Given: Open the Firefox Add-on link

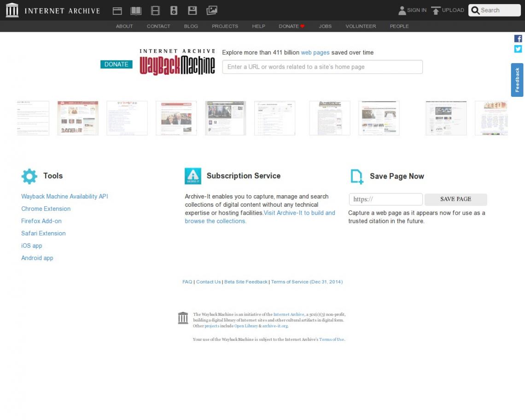Looking at the screenshot, I should coord(41,221).
